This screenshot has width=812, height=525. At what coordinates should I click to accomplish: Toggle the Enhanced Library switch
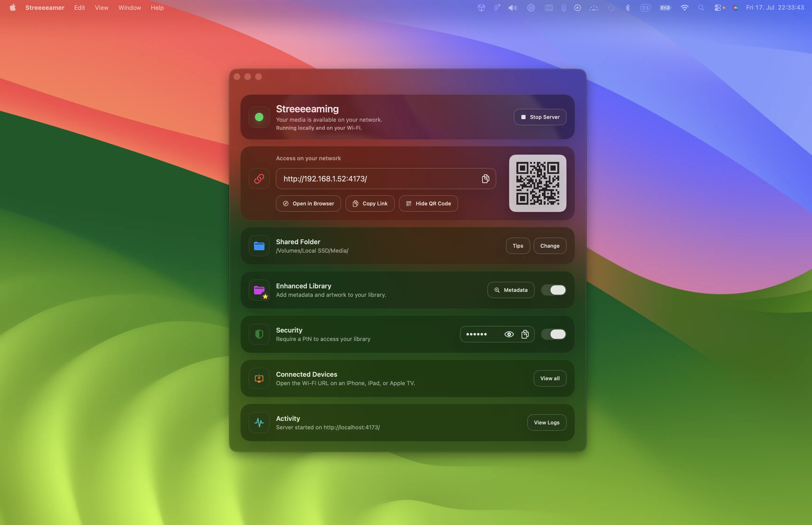point(553,290)
